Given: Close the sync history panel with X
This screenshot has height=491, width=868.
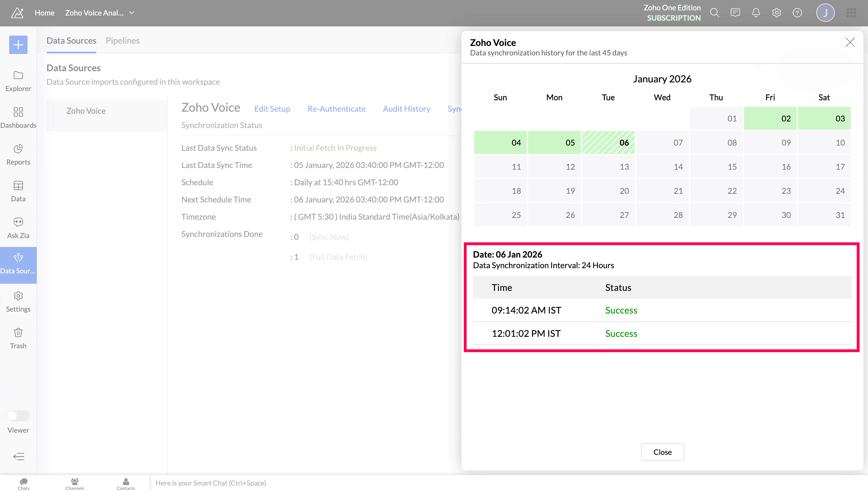Looking at the screenshot, I should [x=850, y=42].
